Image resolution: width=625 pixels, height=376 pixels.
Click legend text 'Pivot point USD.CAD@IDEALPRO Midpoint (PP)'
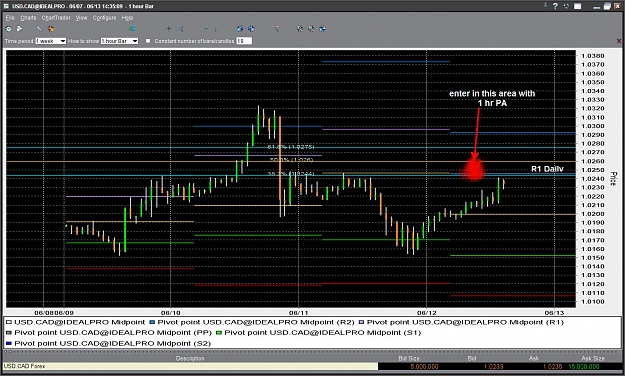pyautogui.click(x=113, y=333)
